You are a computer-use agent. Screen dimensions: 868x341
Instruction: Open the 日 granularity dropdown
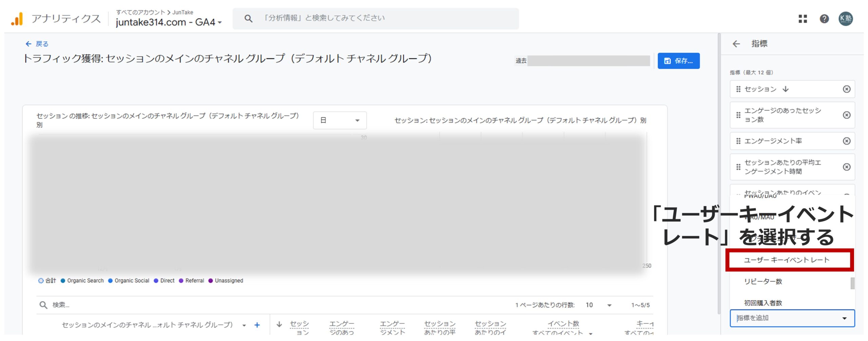tap(339, 120)
